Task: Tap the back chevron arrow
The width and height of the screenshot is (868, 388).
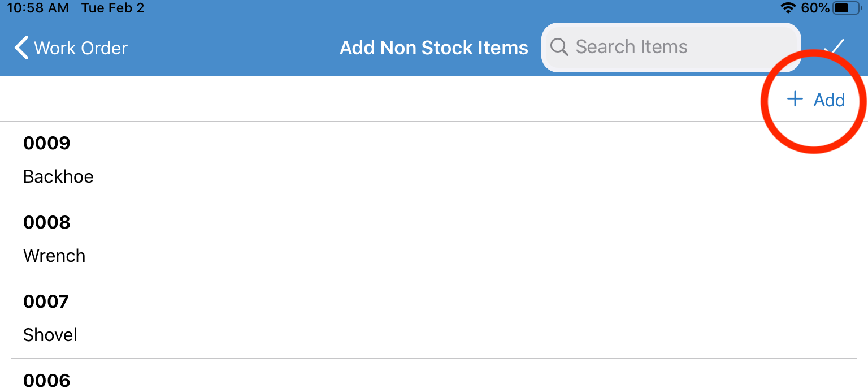Action: pyautogui.click(x=21, y=48)
